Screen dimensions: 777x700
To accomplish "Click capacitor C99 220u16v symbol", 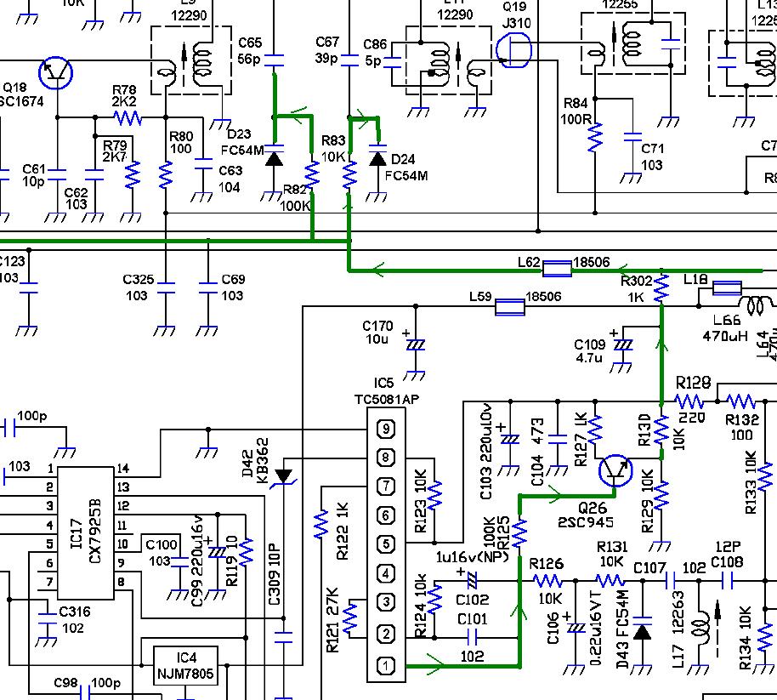I will click(217, 550).
